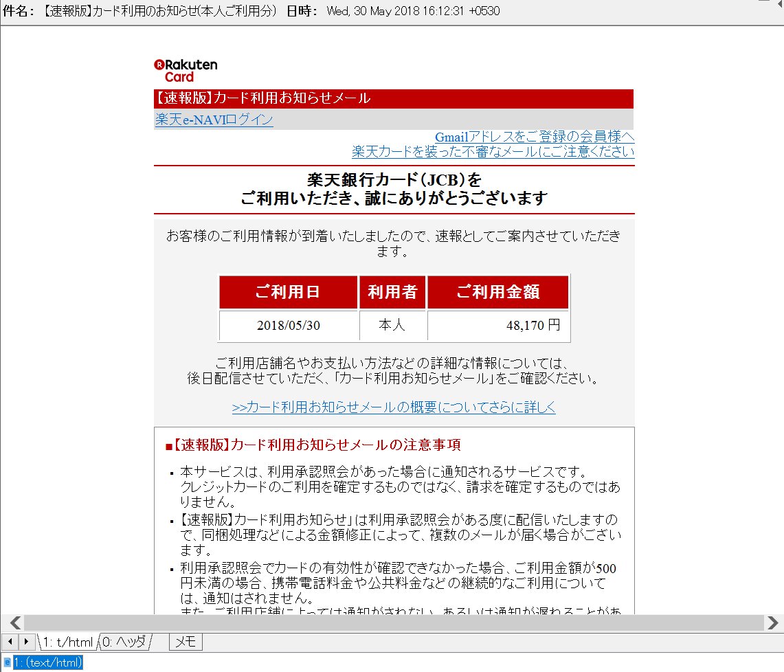The height and width of the screenshot is (672, 784).
Task: Click the 楽天銀行カード(JCB) heading text
Action: (x=394, y=179)
